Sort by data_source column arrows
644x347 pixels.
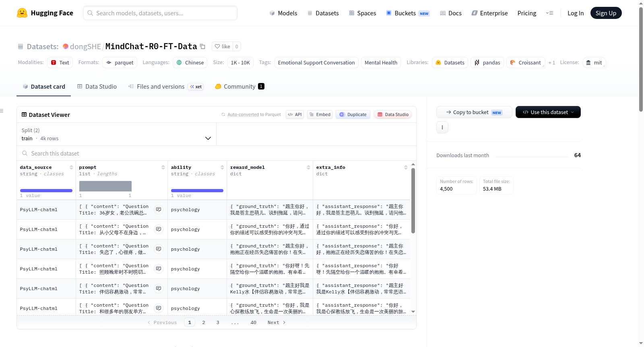pyautogui.click(x=71, y=167)
